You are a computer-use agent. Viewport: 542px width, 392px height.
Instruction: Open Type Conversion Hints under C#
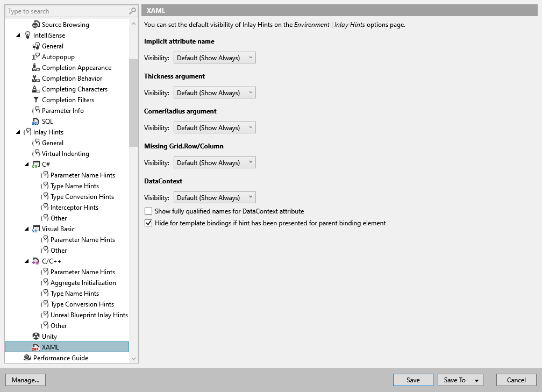82,196
